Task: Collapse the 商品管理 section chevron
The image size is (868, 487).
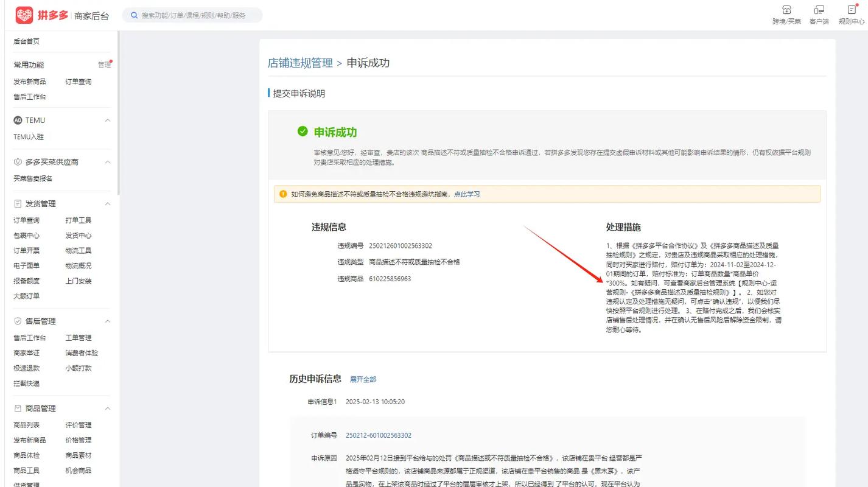Action: click(108, 408)
